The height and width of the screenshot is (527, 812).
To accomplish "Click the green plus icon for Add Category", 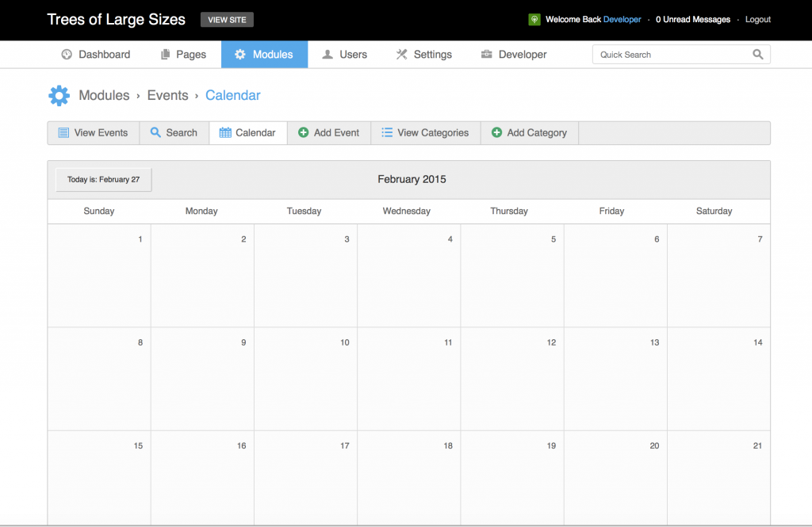I will point(496,132).
